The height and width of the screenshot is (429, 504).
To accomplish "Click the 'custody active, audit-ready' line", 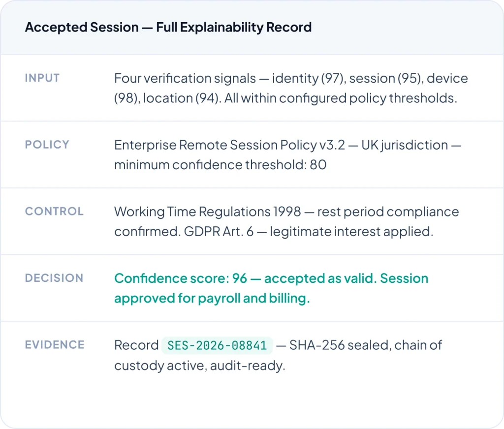I will [x=199, y=366].
